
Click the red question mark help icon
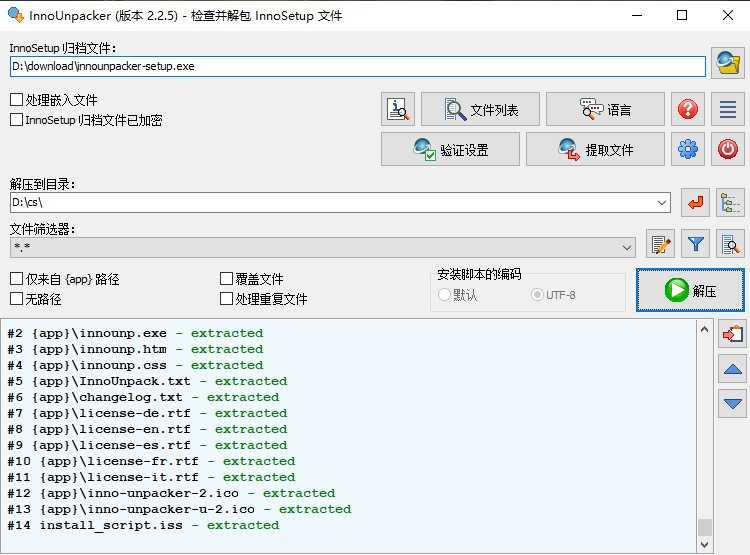click(687, 109)
